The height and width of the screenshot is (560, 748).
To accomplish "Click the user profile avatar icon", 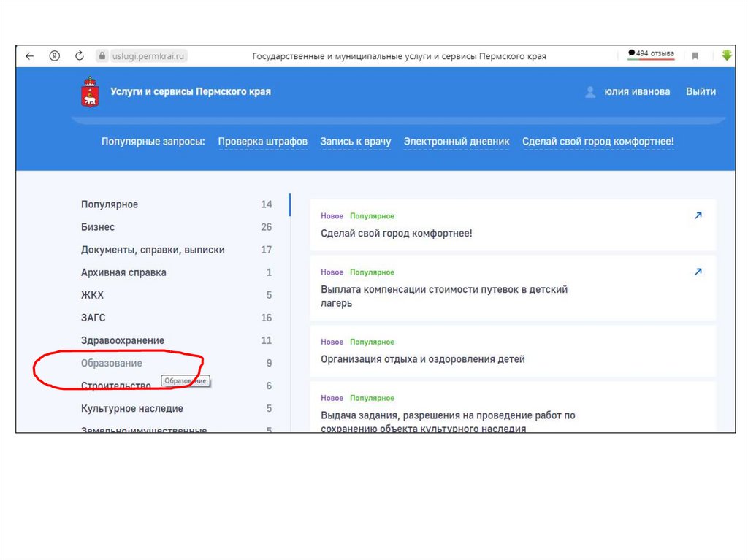I will coord(590,92).
